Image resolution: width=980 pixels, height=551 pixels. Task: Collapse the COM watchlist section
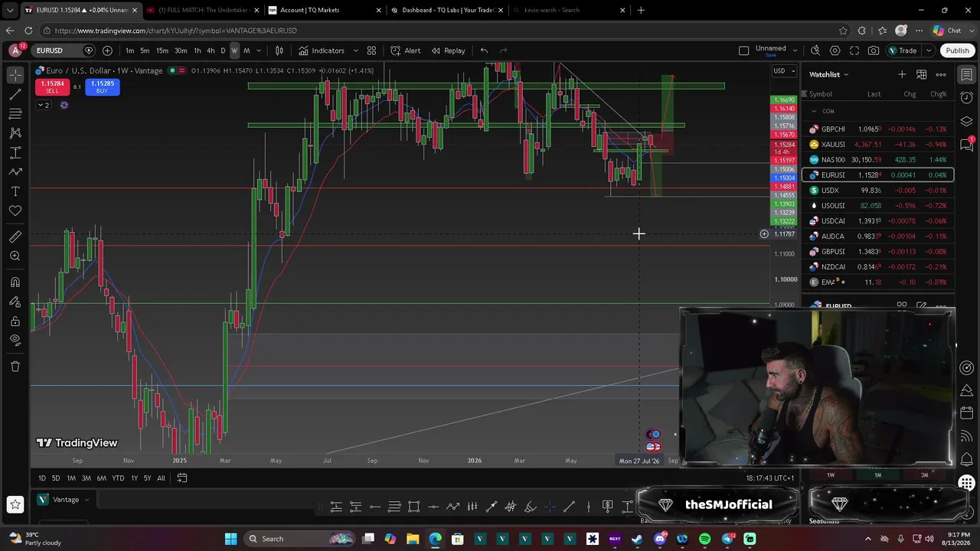coord(814,111)
